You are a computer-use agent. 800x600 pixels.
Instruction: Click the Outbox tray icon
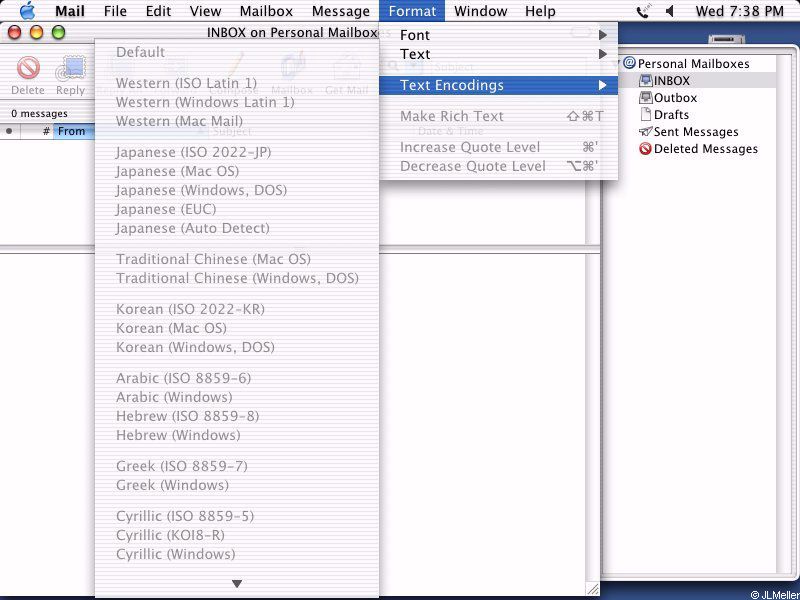click(x=645, y=97)
